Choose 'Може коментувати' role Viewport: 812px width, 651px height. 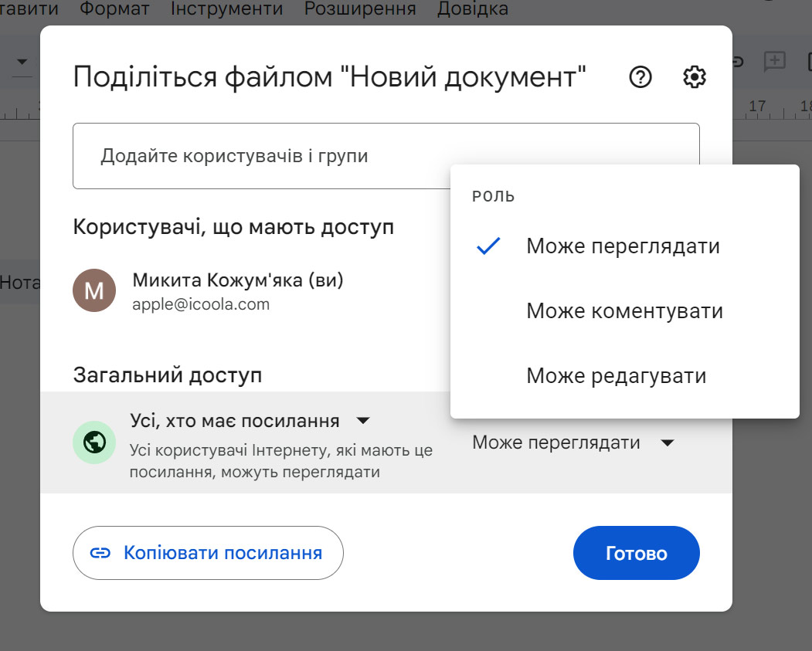(624, 311)
